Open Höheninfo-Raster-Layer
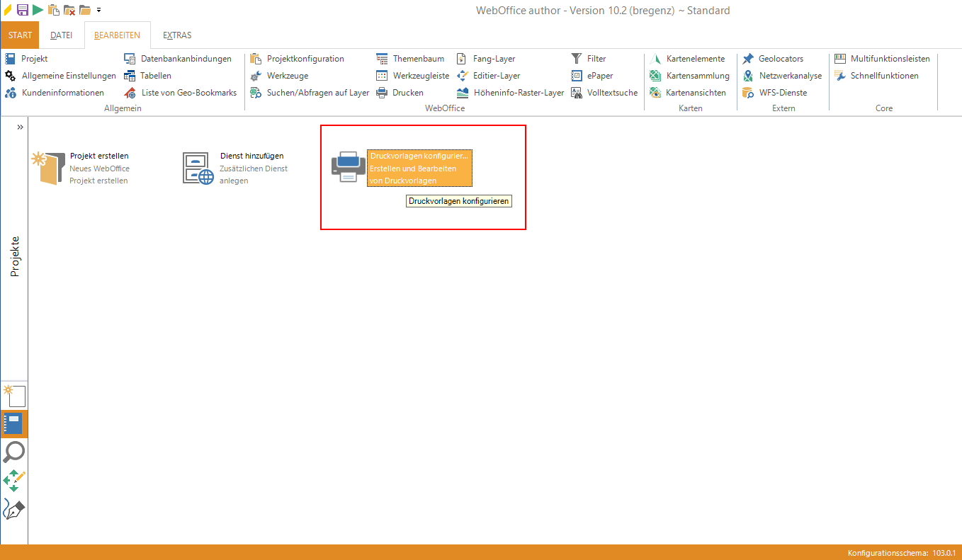962x560 pixels. pos(510,93)
